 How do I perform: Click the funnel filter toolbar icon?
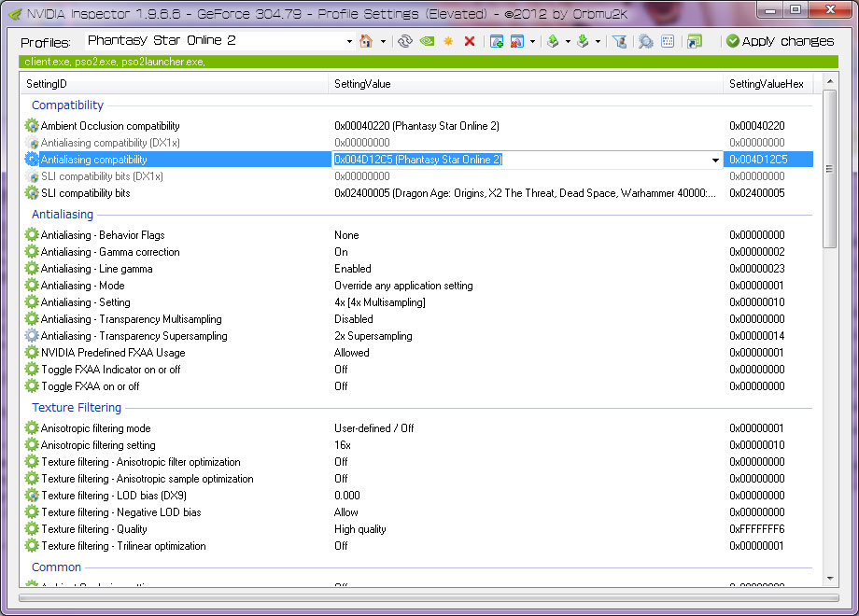point(620,41)
